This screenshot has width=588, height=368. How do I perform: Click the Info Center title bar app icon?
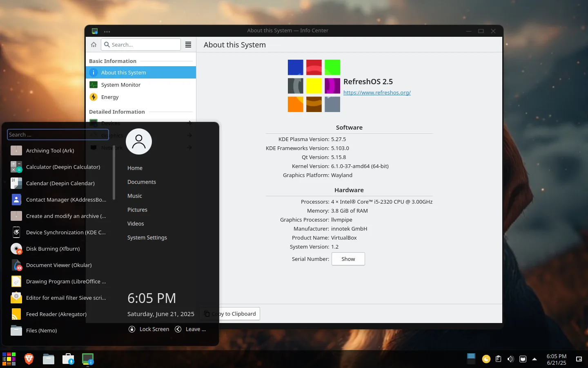95,31
